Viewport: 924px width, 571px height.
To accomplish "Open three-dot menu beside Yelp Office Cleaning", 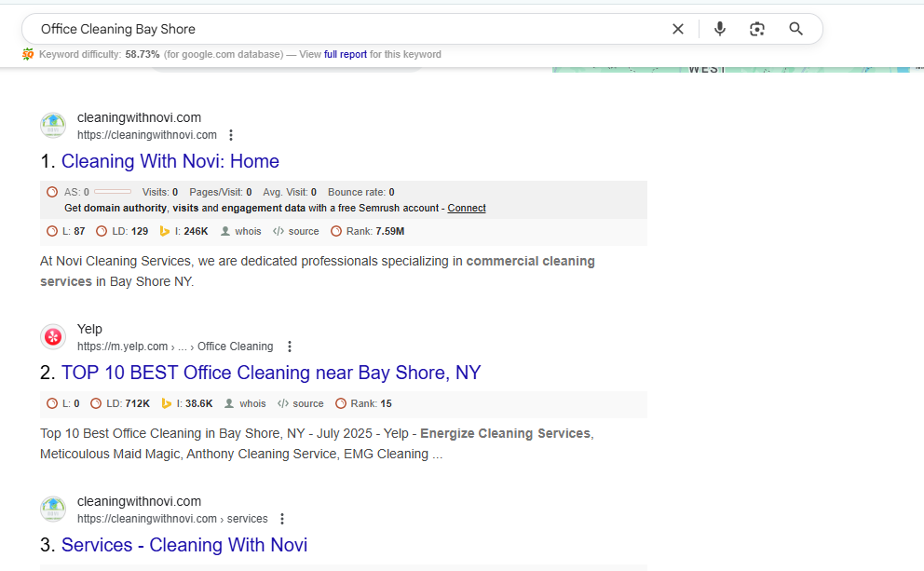I will 289,347.
